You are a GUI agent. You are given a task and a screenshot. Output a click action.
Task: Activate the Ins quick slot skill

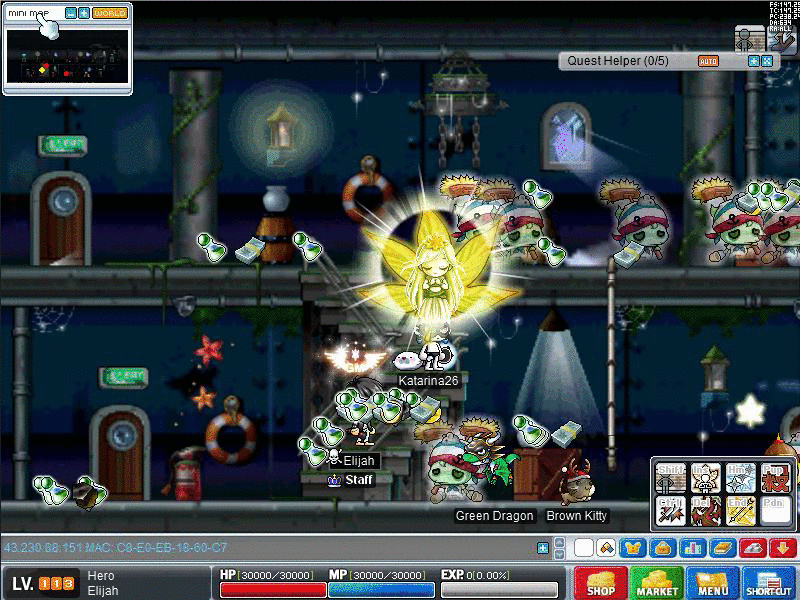pyautogui.click(x=705, y=478)
